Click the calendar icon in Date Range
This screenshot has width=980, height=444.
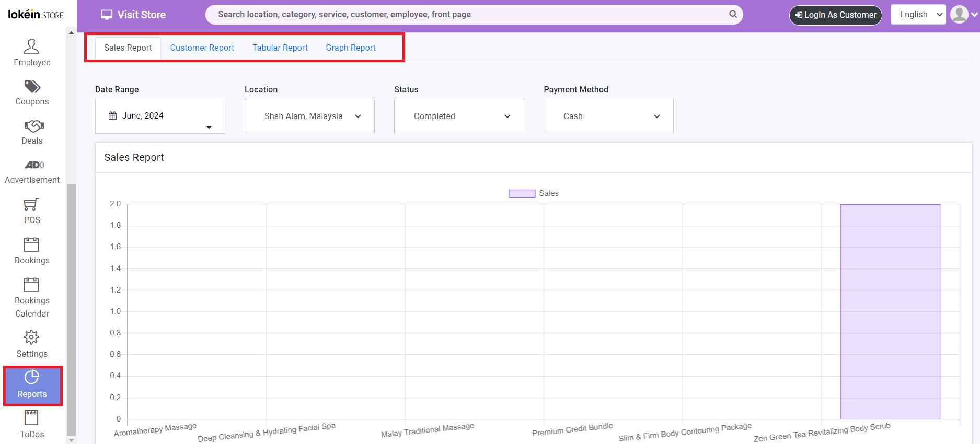pos(112,115)
